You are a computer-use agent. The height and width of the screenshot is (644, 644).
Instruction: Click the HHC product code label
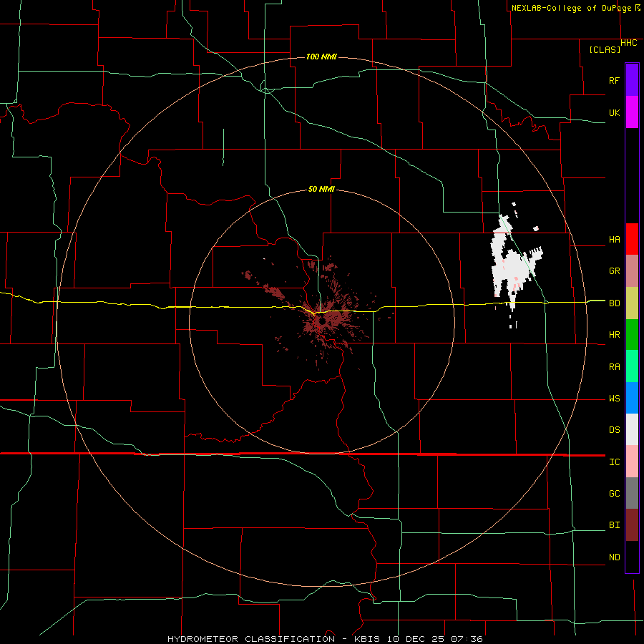click(629, 43)
